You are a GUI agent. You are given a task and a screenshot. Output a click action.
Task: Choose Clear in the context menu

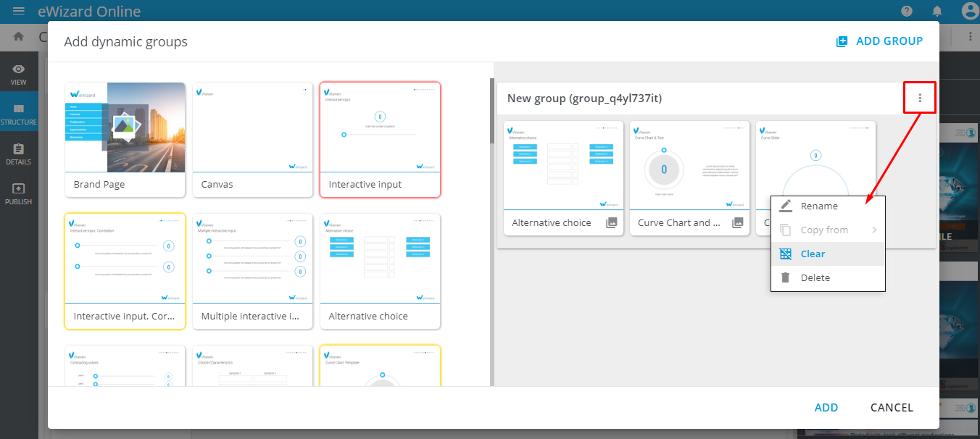coord(813,254)
